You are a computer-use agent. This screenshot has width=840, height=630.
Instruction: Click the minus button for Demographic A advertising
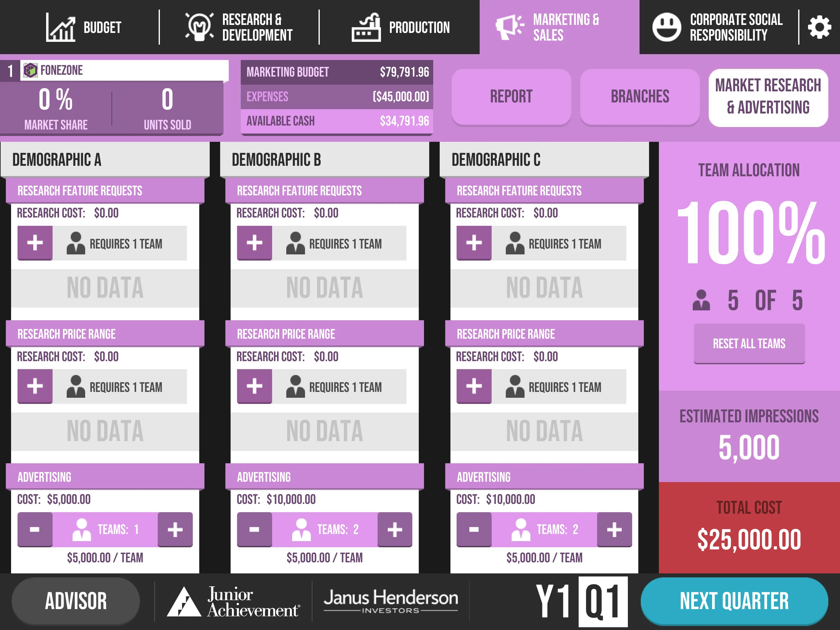pos(35,529)
